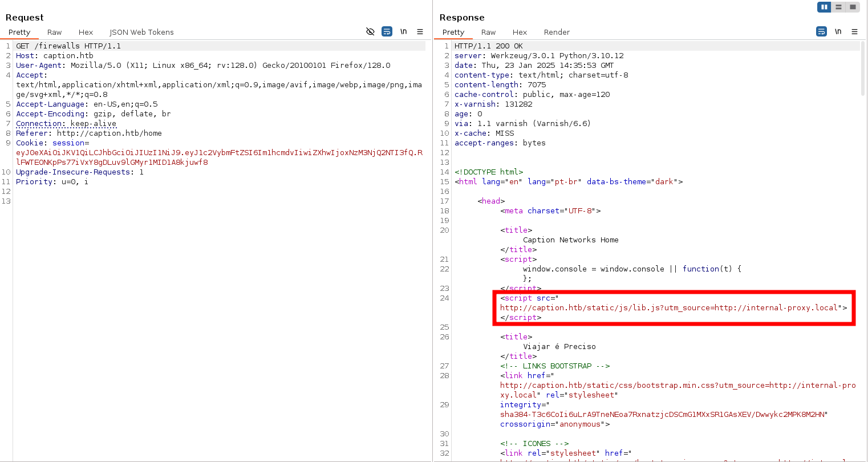Open the request Hex tab
The width and height of the screenshot is (868, 462).
pos(86,33)
